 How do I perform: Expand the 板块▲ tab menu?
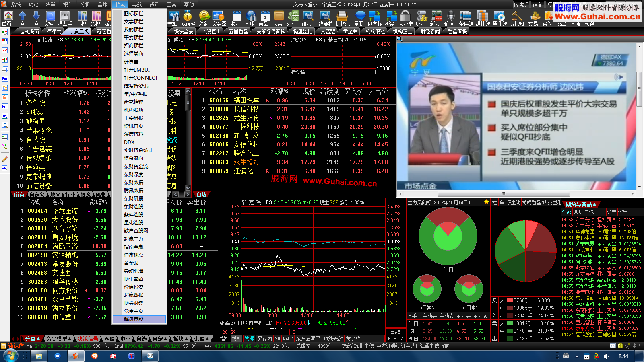[x=181, y=339]
